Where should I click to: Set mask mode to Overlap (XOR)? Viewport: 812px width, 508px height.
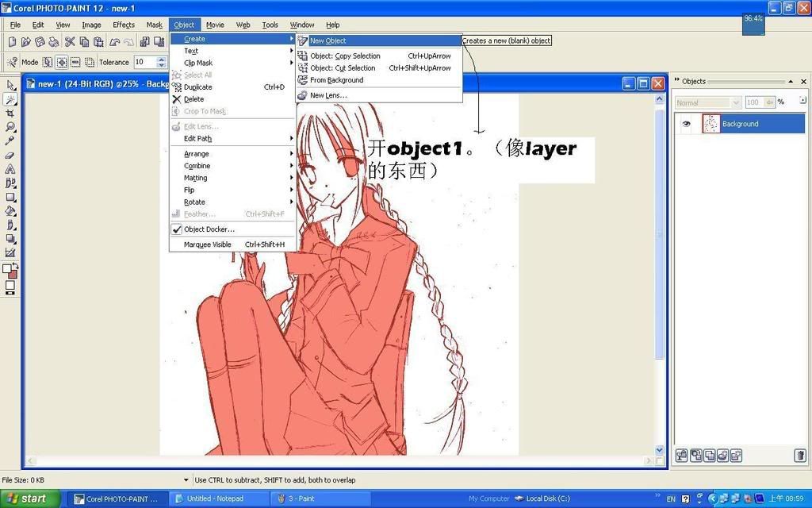90,62
